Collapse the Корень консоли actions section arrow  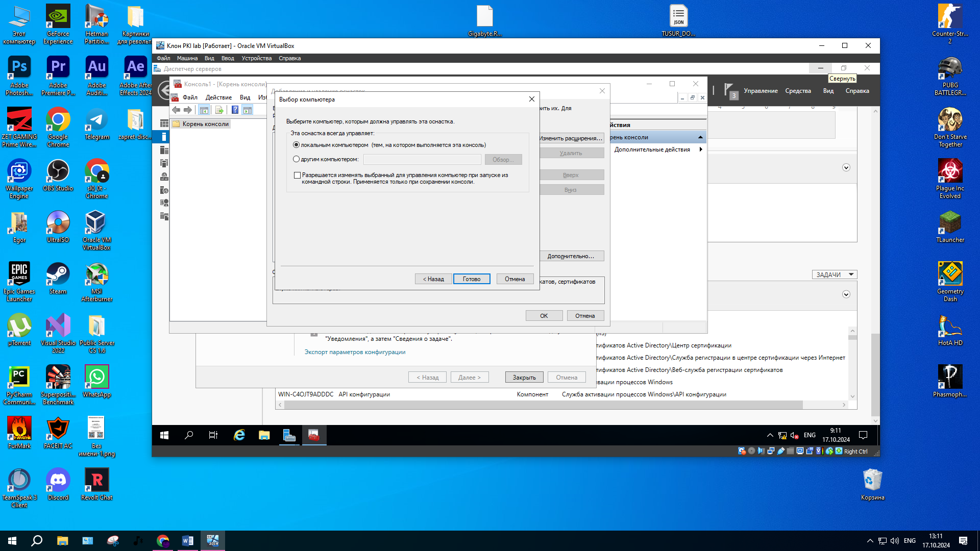700,137
